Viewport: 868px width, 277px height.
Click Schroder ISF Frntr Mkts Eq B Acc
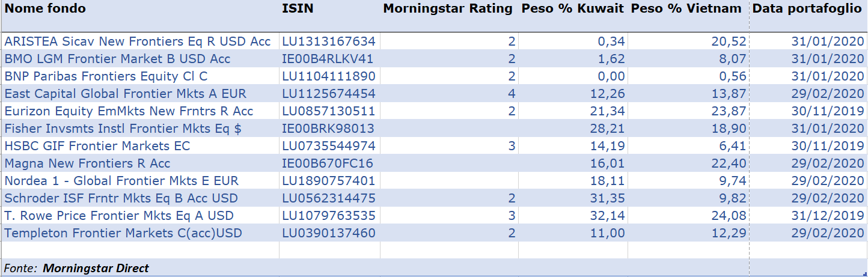click(x=121, y=198)
